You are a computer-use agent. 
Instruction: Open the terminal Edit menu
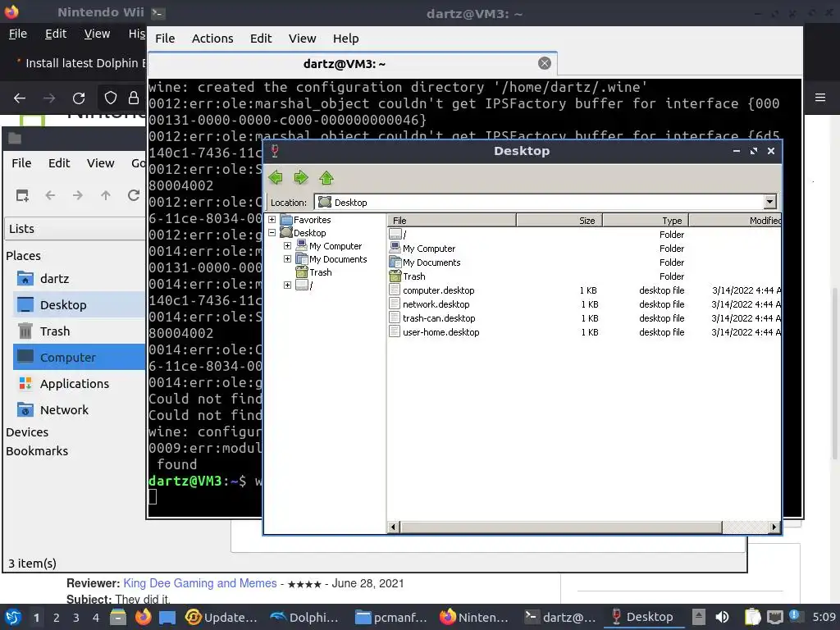pos(261,39)
